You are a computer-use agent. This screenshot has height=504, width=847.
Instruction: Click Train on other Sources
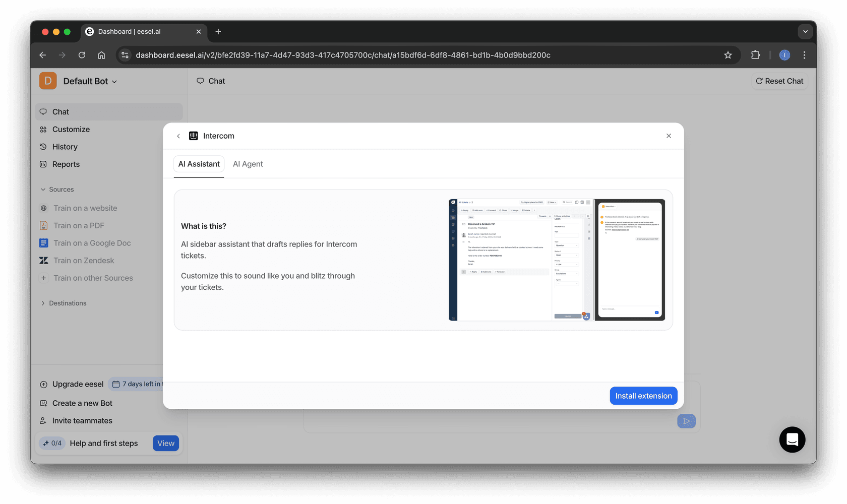(x=93, y=278)
